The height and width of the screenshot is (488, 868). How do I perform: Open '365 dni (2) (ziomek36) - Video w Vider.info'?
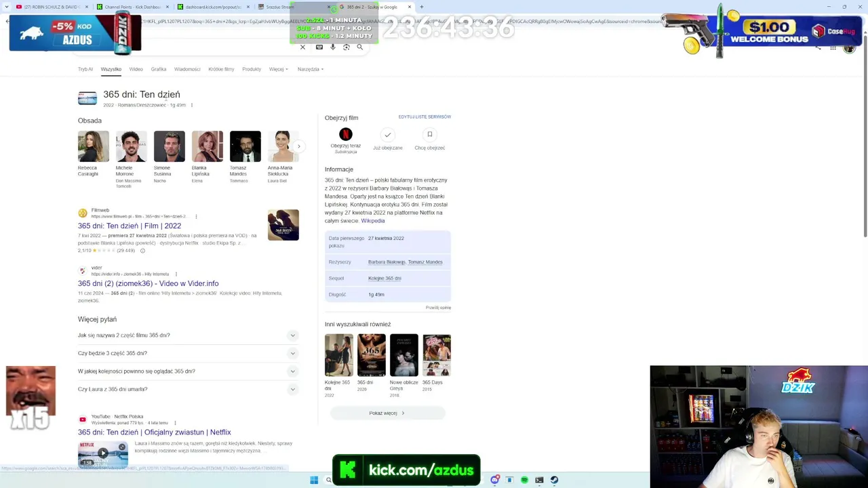click(149, 283)
